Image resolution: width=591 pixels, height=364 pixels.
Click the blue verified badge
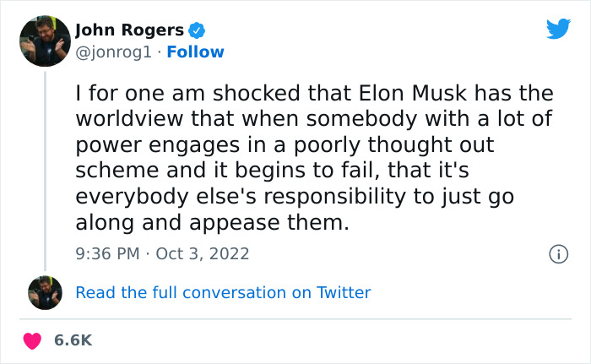[197, 31]
